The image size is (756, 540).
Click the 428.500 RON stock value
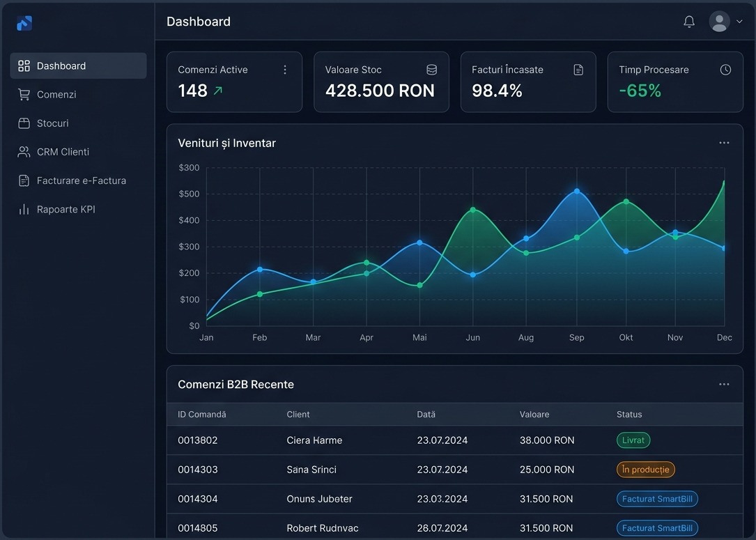380,91
